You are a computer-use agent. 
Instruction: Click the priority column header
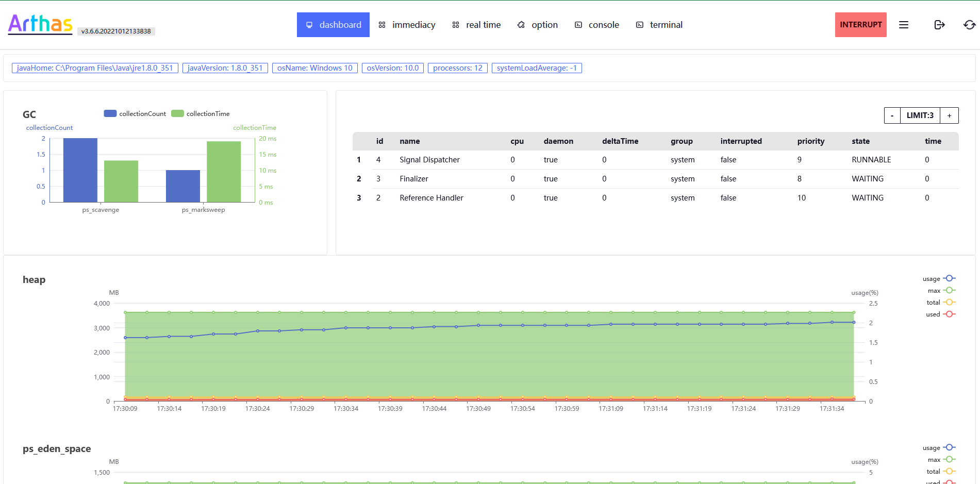tap(811, 141)
